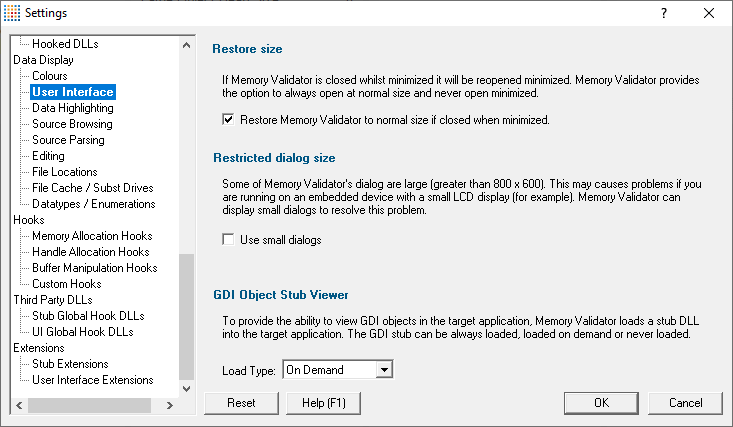
Task: Select User Interface Extensions tree item
Action: (x=93, y=380)
